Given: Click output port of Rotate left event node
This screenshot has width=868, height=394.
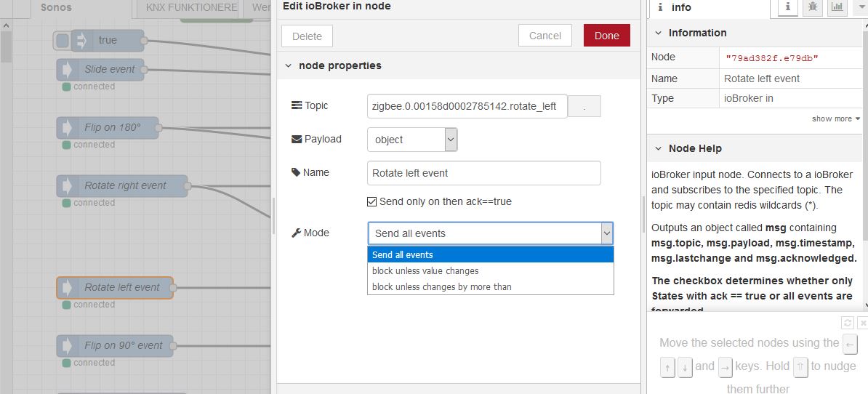Looking at the screenshot, I should tap(173, 288).
